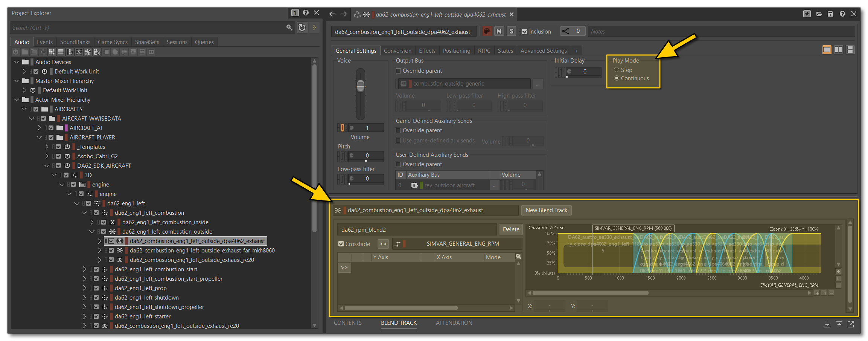Enable the Step play mode radio button
Screen dimensions: 868x341
point(617,70)
